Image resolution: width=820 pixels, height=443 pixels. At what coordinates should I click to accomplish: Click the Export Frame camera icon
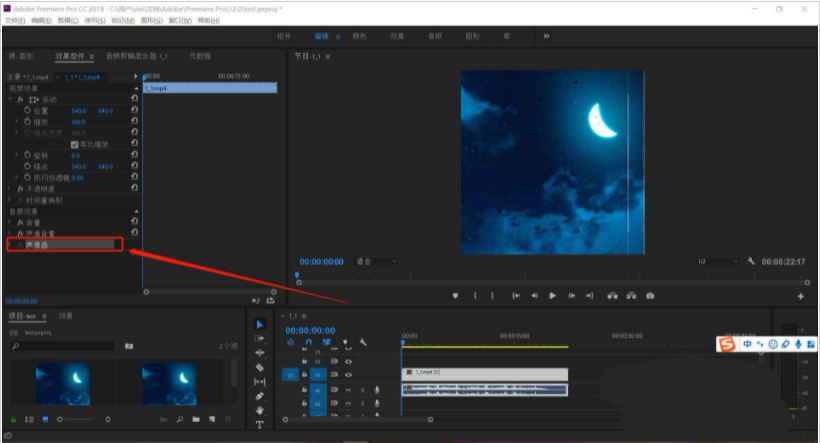[x=650, y=295]
